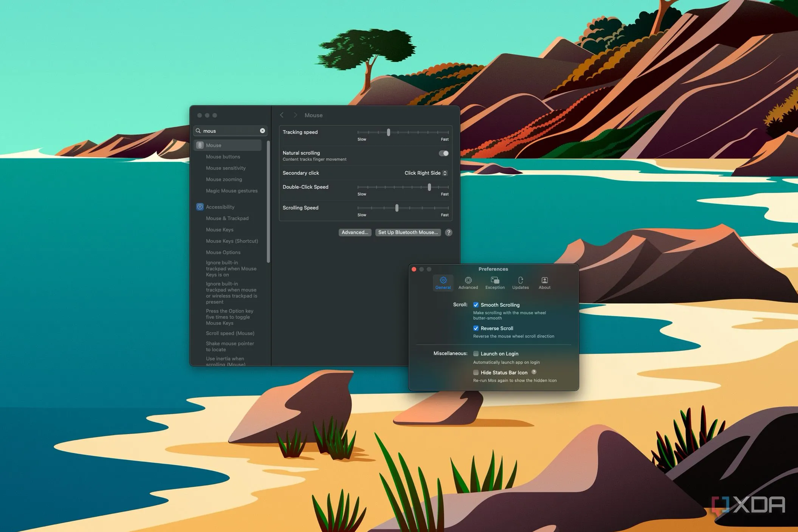Click Set Up Bluetooth Mouse... button
The image size is (798, 532).
(408, 233)
